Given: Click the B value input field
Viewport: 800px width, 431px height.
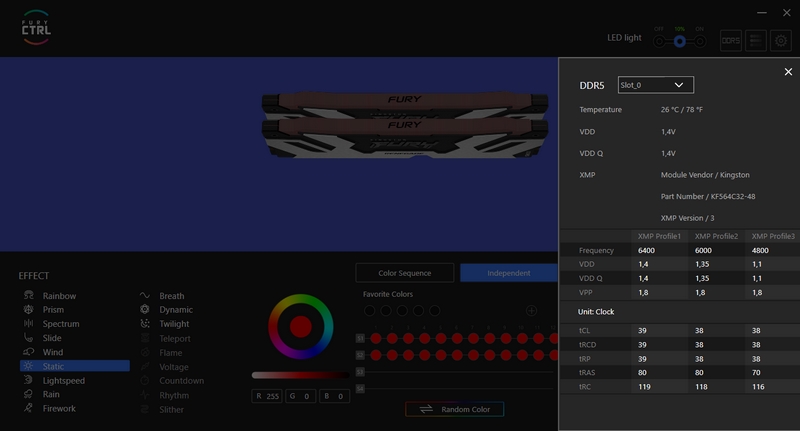Looking at the screenshot, I should (x=335, y=396).
